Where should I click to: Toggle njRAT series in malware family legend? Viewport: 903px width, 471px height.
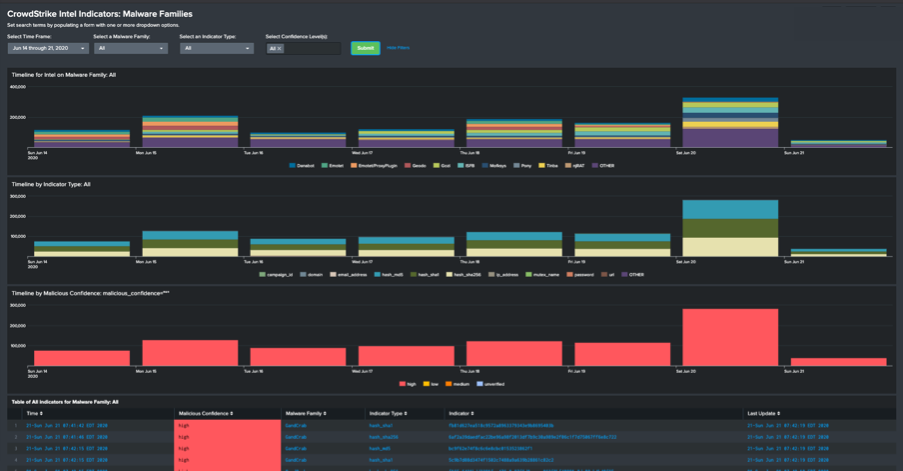point(575,166)
